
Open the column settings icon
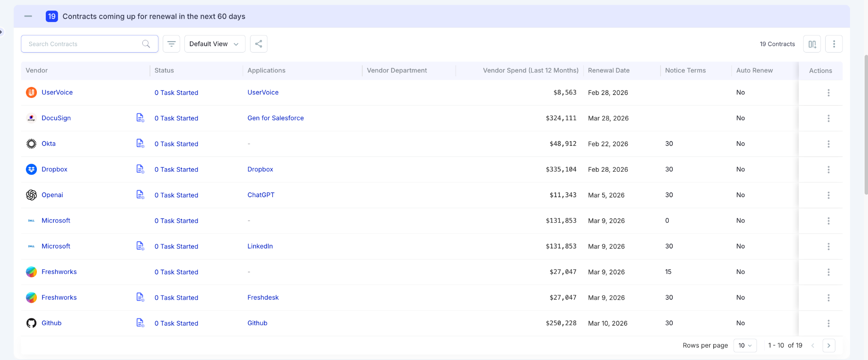[812, 44]
